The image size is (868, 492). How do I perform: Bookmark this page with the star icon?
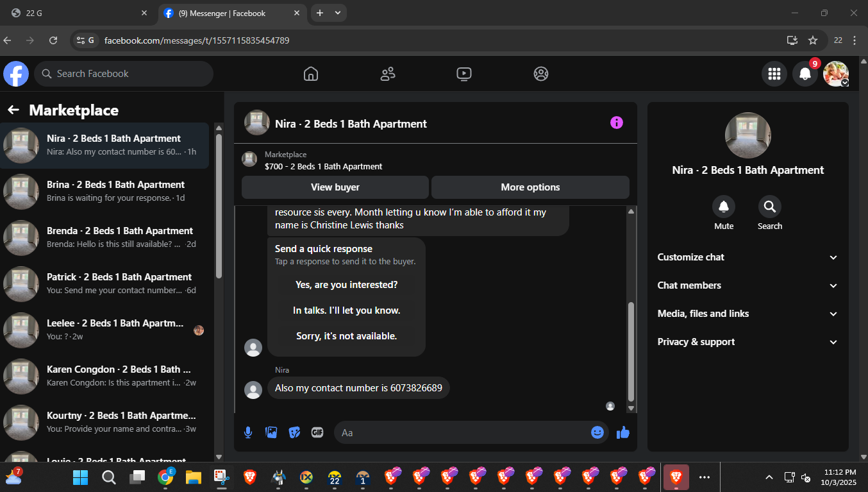coord(813,40)
